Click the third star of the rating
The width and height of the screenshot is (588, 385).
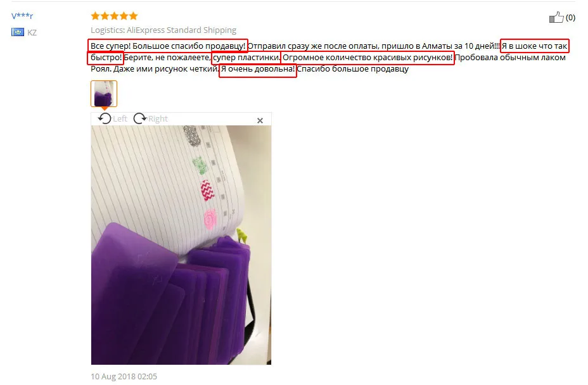pyautogui.click(x=115, y=16)
